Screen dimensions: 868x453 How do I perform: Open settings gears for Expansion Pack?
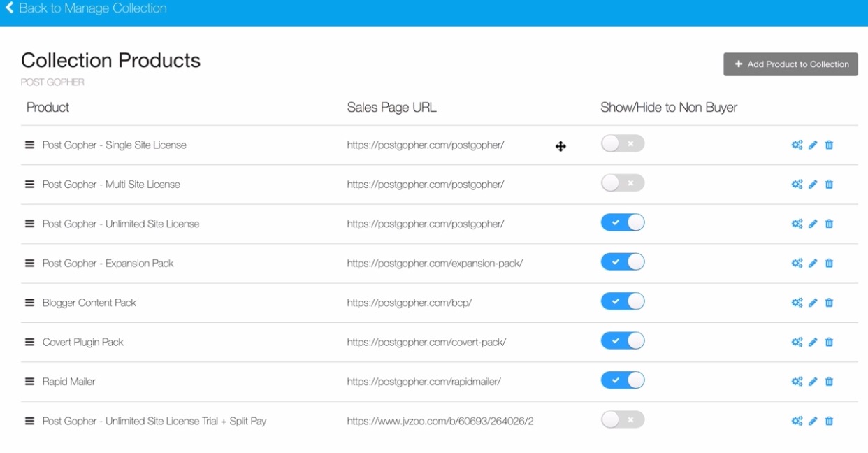pyautogui.click(x=797, y=264)
